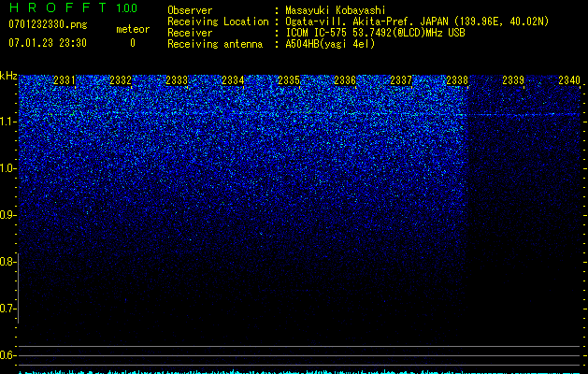Click the A504HB(yagi 4el) antenna value
The width and height of the screenshot is (588, 374).
(x=330, y=44)
